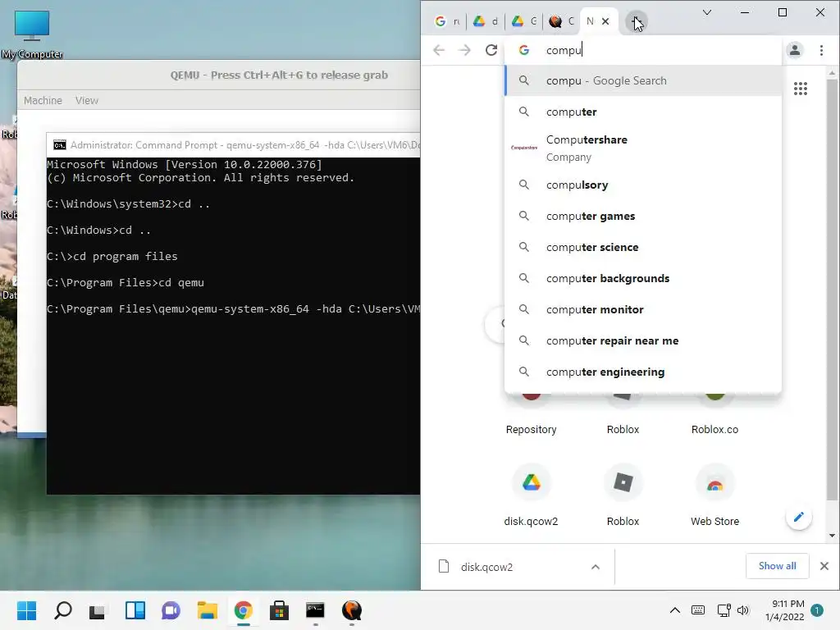Open the Windows Start menu
The image size is (840, 630).
pos(26,610)
